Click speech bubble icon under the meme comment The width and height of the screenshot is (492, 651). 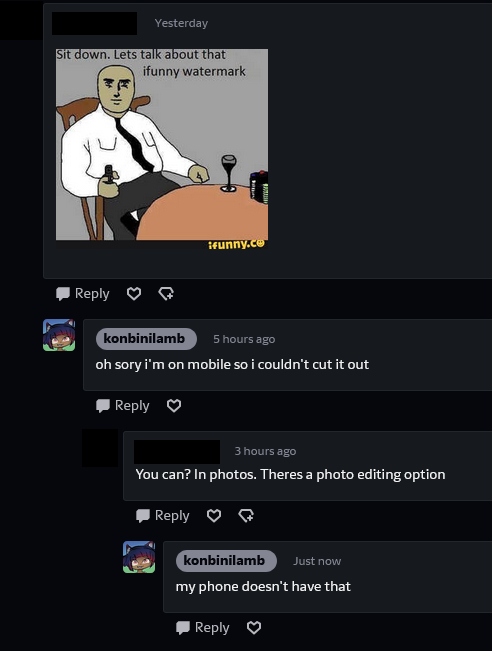tap(63, 294)
